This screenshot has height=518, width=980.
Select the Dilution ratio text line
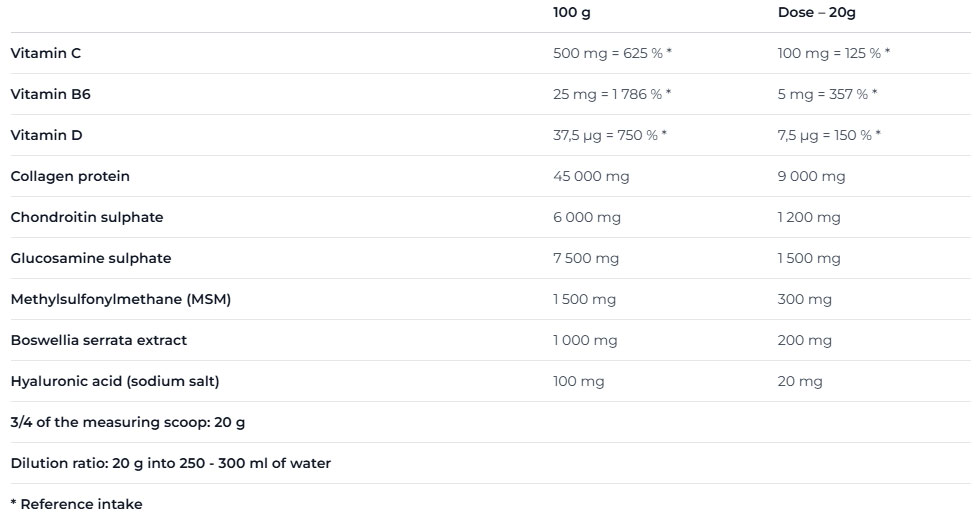pyautogui.click(x=171, y=463)
